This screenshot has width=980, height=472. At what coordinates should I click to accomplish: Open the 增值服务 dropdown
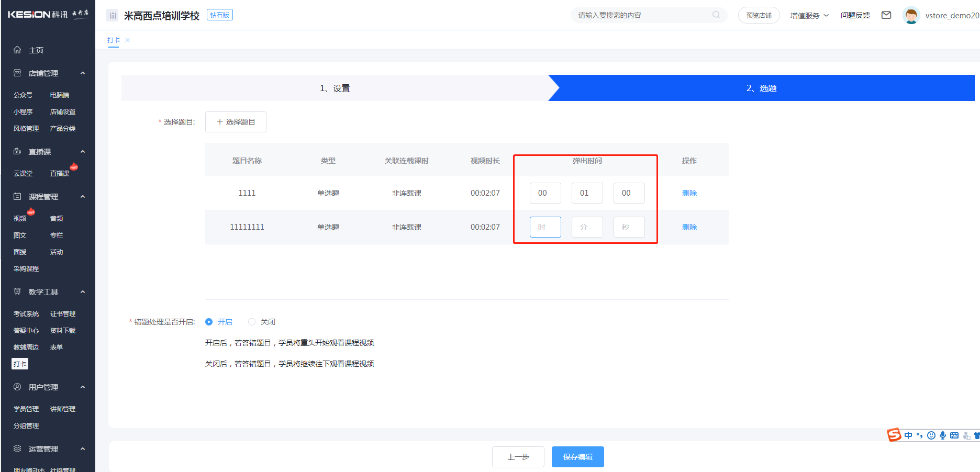(x=809, y=15)
